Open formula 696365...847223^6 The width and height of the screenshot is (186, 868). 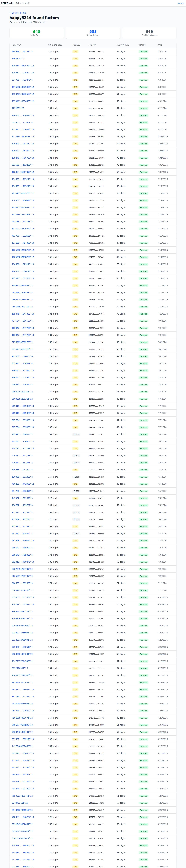tap(22, 470)
